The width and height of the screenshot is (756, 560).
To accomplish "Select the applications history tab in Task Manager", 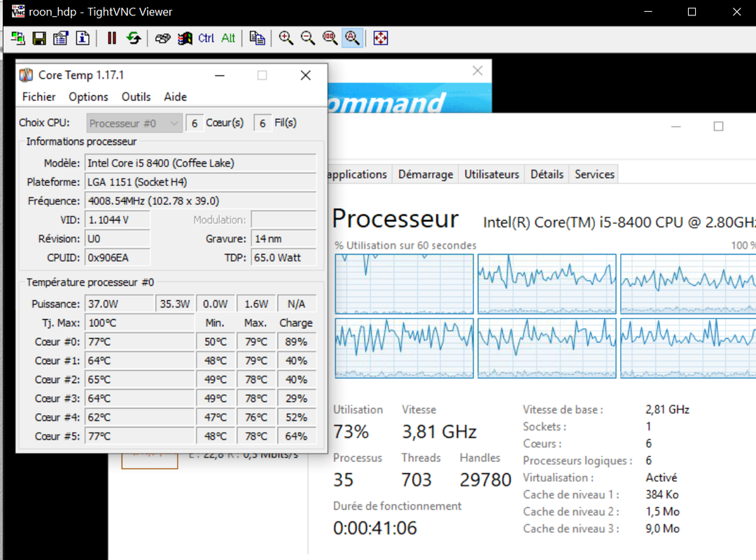I will [358, 174].
